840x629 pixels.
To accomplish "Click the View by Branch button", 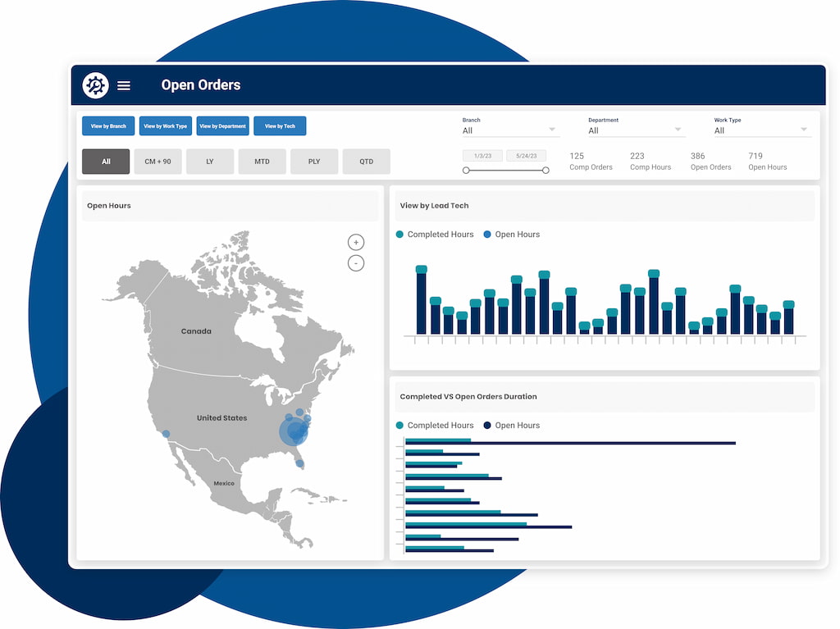I will tap(108, 126).
